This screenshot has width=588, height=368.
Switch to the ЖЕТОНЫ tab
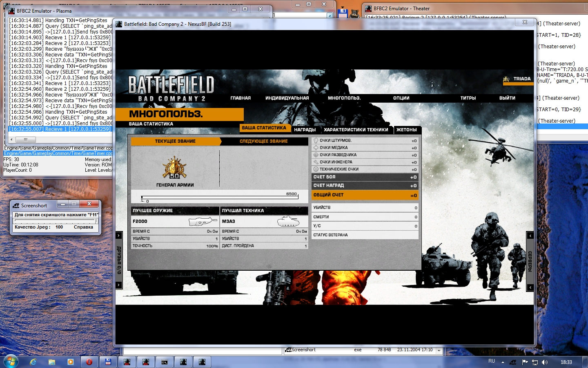(x=407, y=130)
